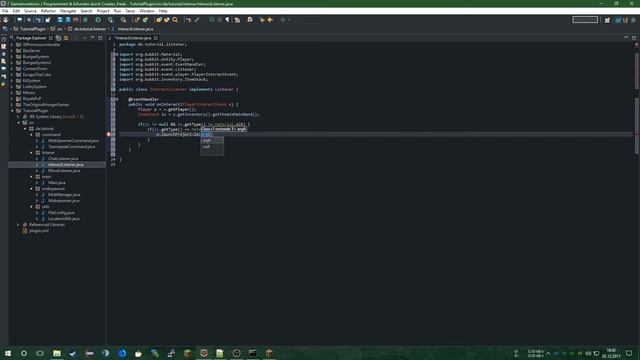Open the Source menu
The width and height of the screenshot is (640, 360).
pyautogui.click(x=30, y=11)
